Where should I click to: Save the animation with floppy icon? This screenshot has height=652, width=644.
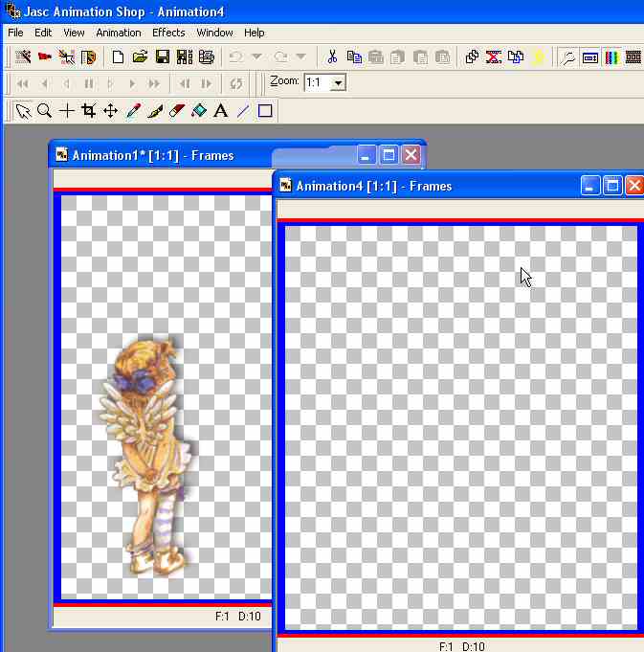[163, 56]
